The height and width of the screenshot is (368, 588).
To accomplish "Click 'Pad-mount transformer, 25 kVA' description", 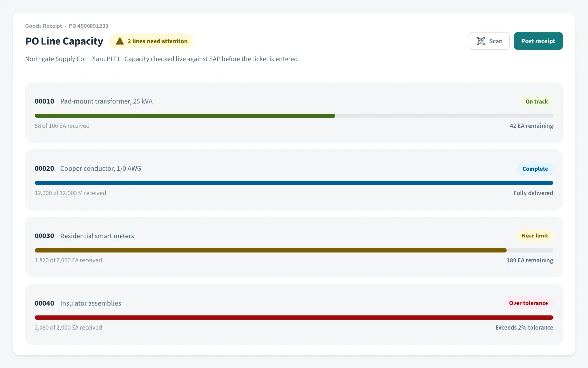I will point(106,101).
